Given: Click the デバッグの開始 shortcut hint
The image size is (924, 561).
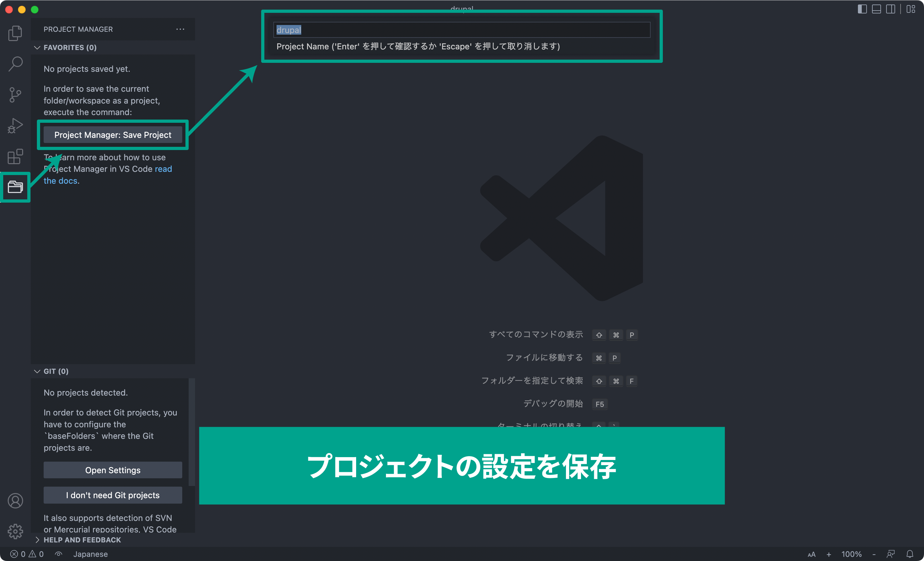Looking at the screenshot, I should pos(553,403).
